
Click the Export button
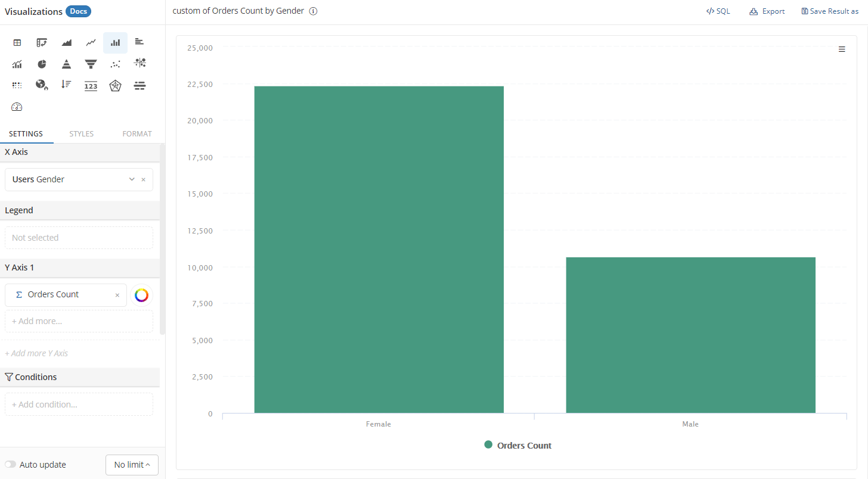coord(767,11)
